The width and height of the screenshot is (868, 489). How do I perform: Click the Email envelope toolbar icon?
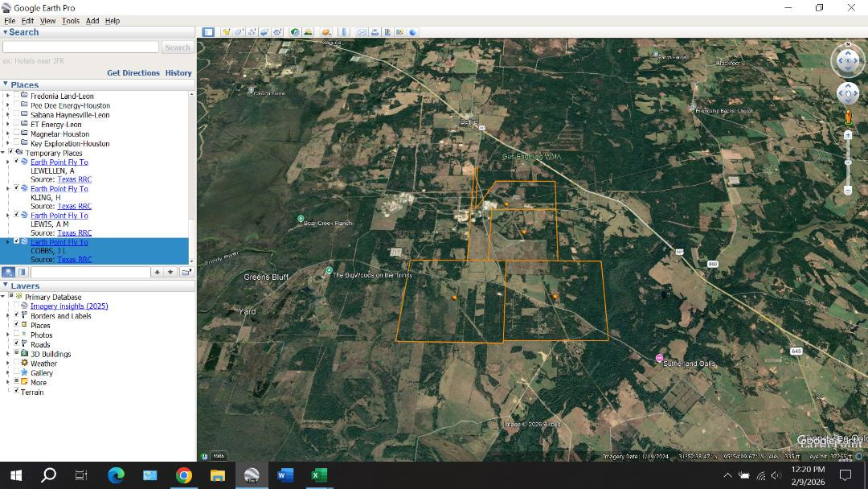click(362, 32)
